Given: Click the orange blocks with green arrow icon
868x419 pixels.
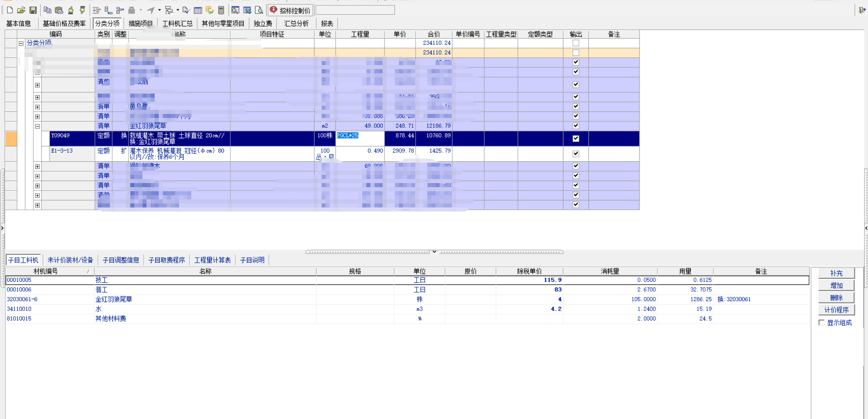Looking at the screenshot, I should pos(210,10).
